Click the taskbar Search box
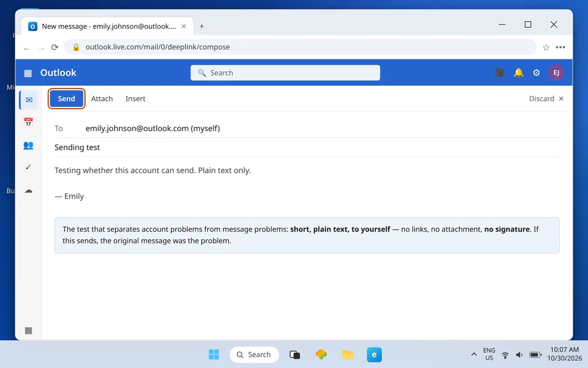 (x=254, y=354)
